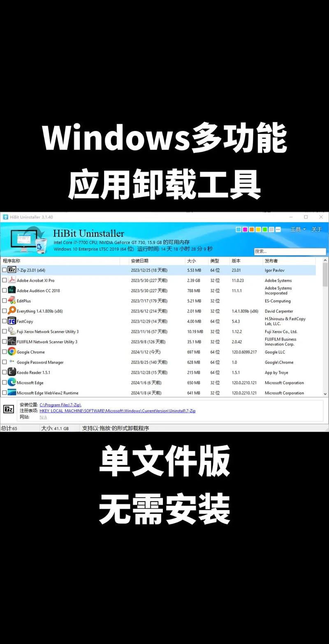Select the EditPlus checkbox

click(x=5, y=301)
